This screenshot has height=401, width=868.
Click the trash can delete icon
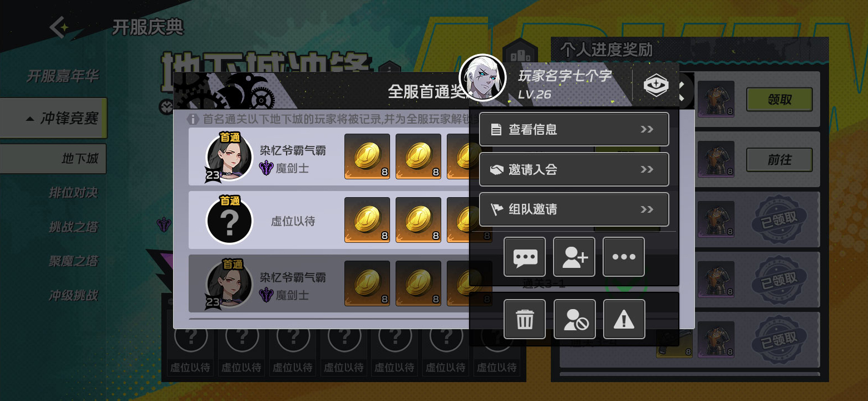click(525, 319)
